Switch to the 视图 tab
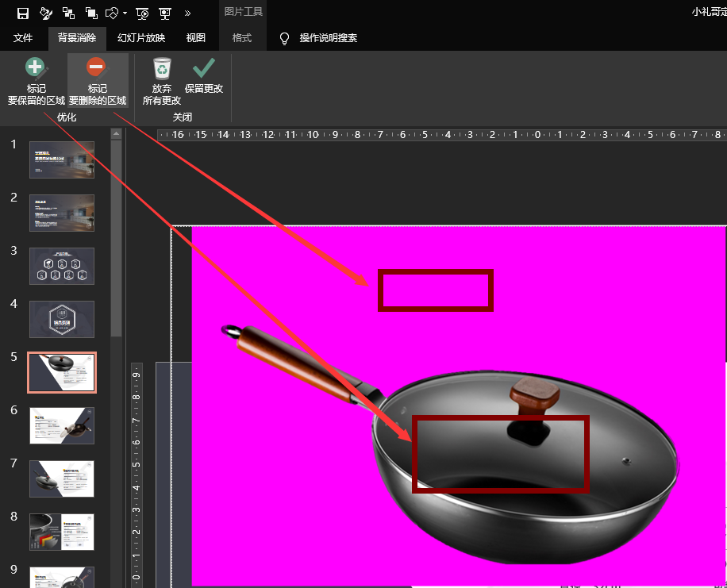 [x=195, y=38]
